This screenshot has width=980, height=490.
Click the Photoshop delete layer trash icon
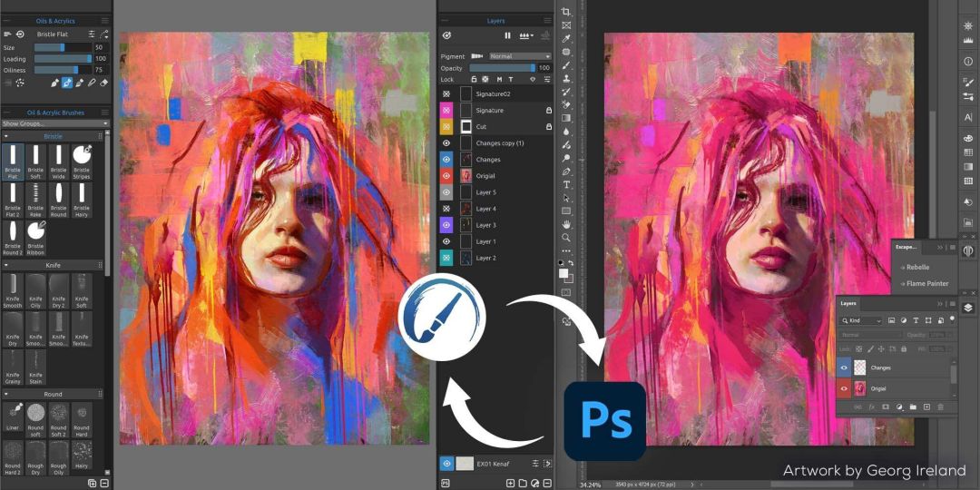coord(941,407)
